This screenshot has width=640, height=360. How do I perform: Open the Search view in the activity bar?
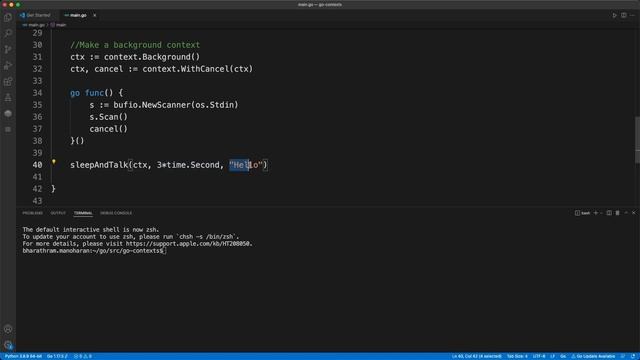point(8,33)
